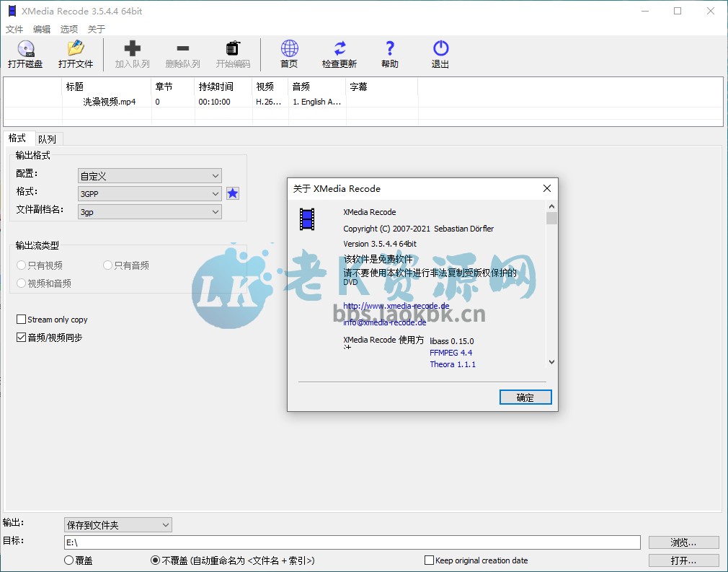Open the 选项 (Options) menu
Viewport: 728px width, 572px height.
coord(68,30)
